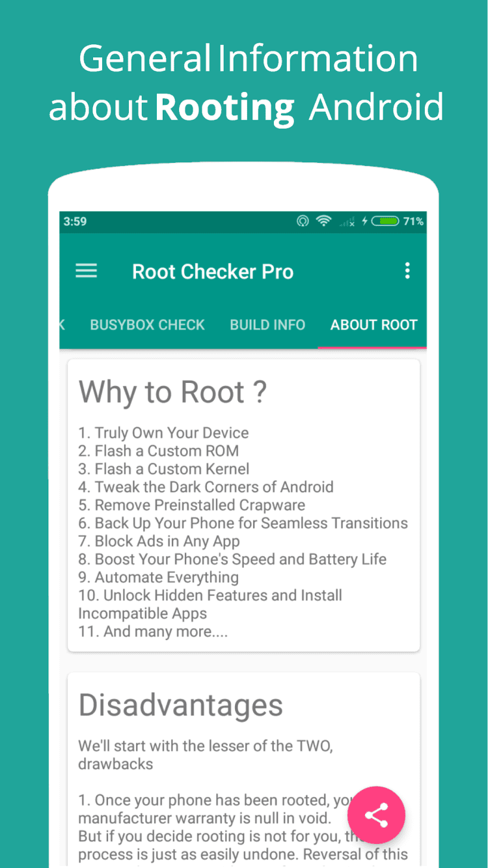Screen dimensions: 488x868
Task: Tap the Wi-Fi status bar icon
Action: [x=323, y=221]
